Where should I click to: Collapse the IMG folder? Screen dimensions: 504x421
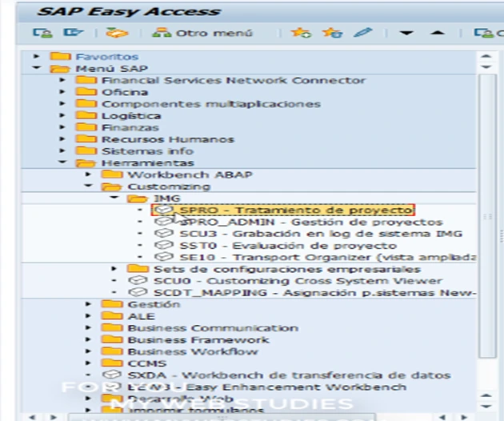(x=114, y=198)
